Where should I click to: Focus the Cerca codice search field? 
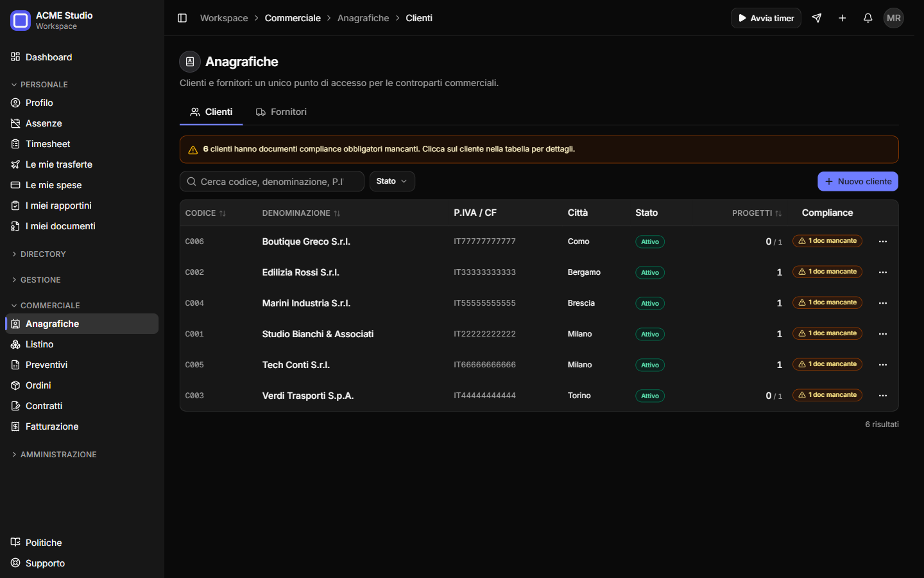(272, 182)
